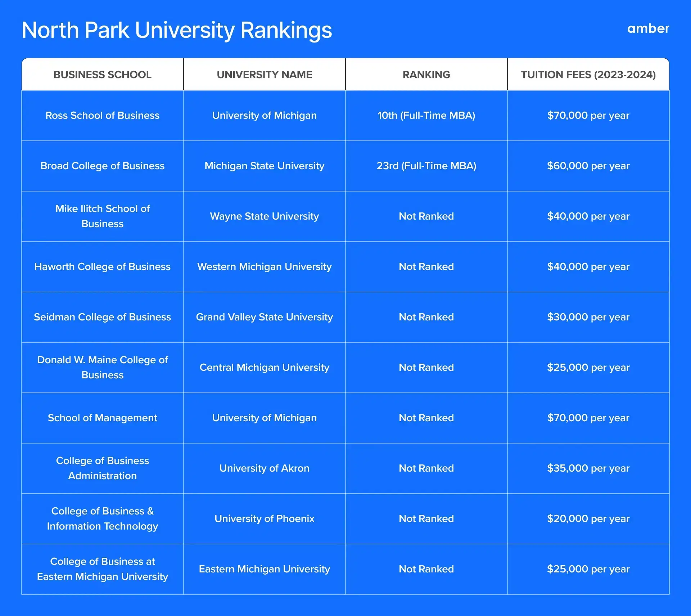Click the University of Akron cell
This screenshot has width=691, height=616.
pyautogui.click(x=265, y=468)
